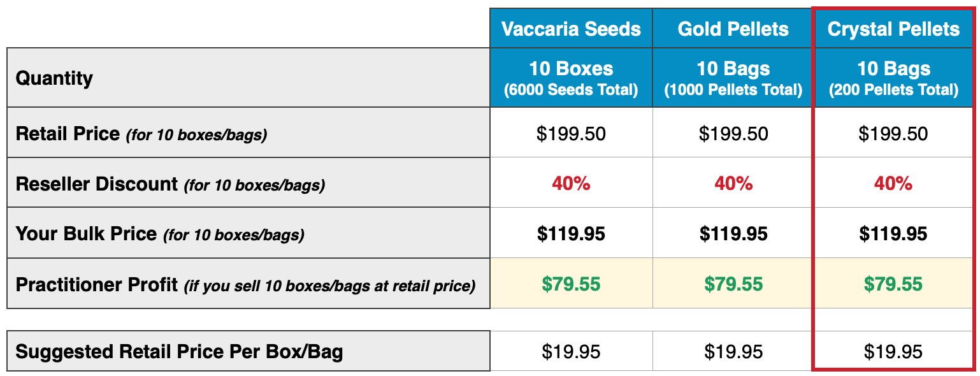Click Vaccaria Seeds retail price $199.50
The width and height of the screenshot is (980, 376).
[x=571, y=134]
